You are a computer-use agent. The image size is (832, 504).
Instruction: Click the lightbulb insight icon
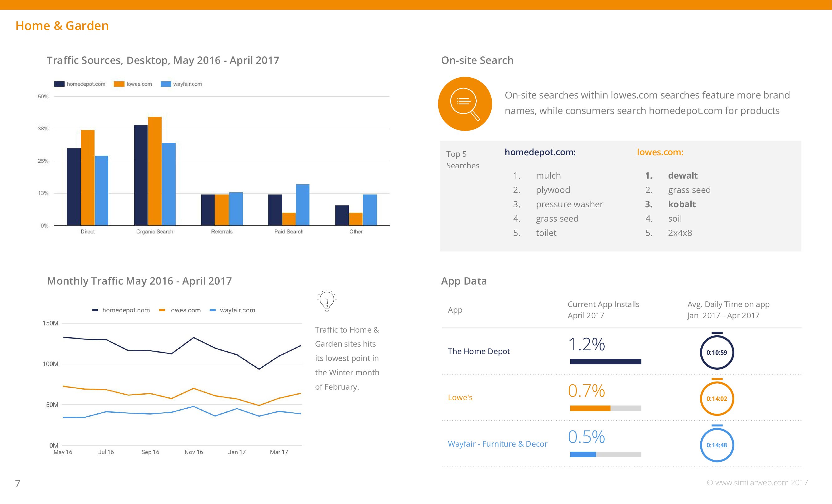coord(327,300)
